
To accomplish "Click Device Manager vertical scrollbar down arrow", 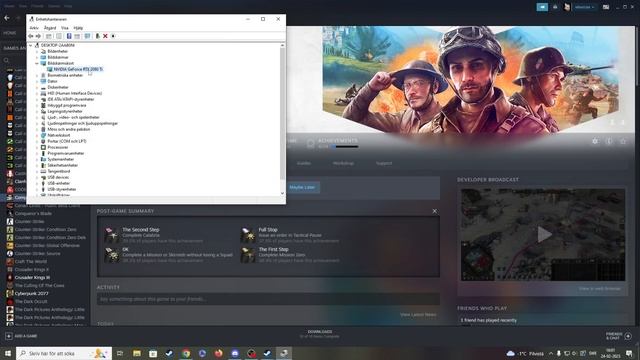I will [x=282, y=193].
